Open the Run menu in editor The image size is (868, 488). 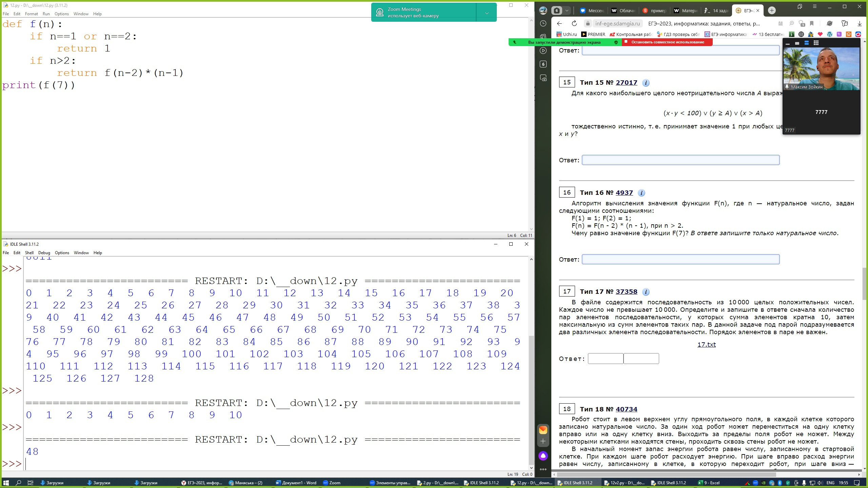[46, 14]
